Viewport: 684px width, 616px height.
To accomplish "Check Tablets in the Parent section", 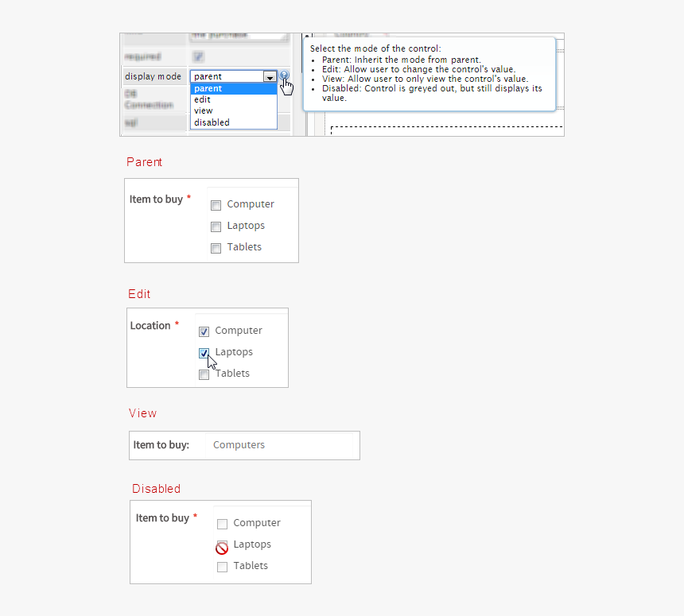I will 216,248.
